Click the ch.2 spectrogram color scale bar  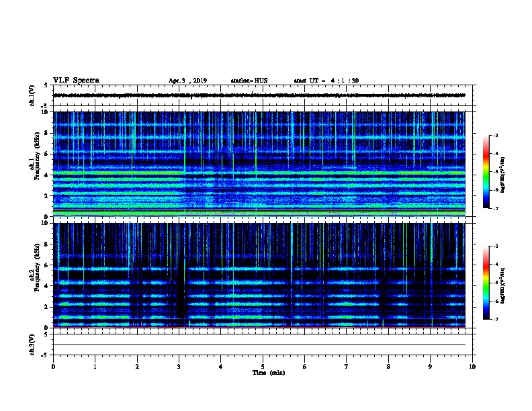click(486, 283)
